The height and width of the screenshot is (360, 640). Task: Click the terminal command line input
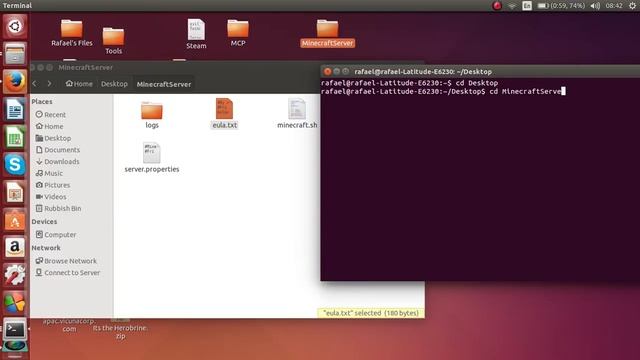pos(443,91)
